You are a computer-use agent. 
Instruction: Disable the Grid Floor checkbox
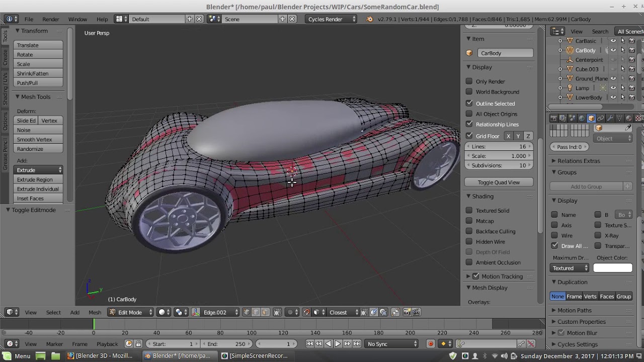pos(469,136)
